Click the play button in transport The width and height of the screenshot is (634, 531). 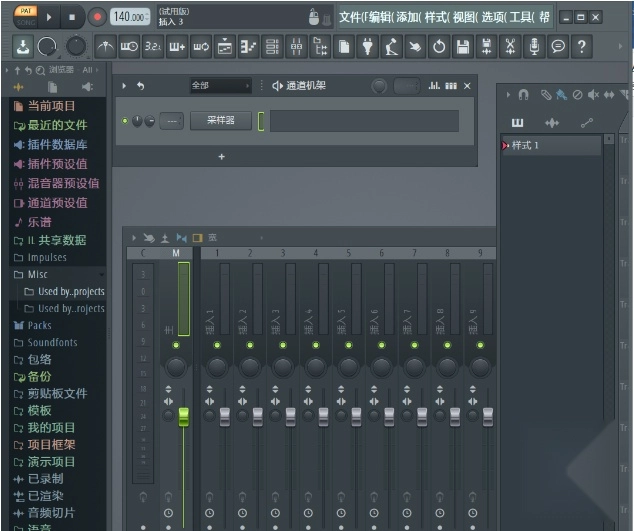click(51, 16)
